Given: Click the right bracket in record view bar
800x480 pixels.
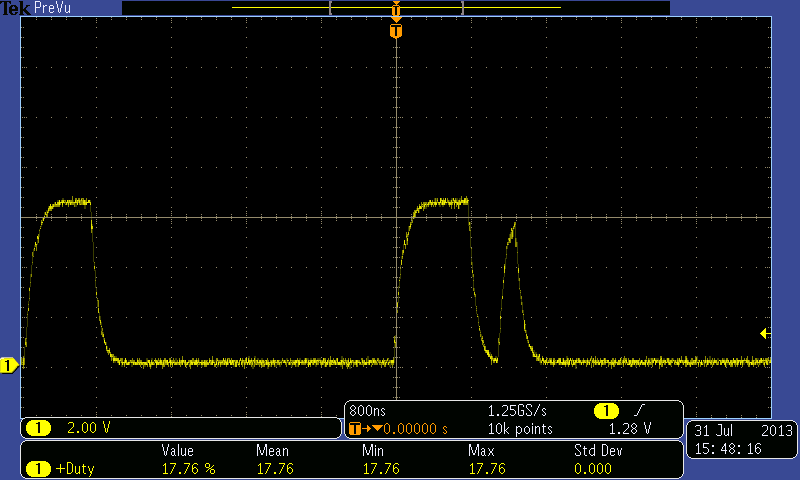Looking at the screenshot, I should (x=462, y=8).
